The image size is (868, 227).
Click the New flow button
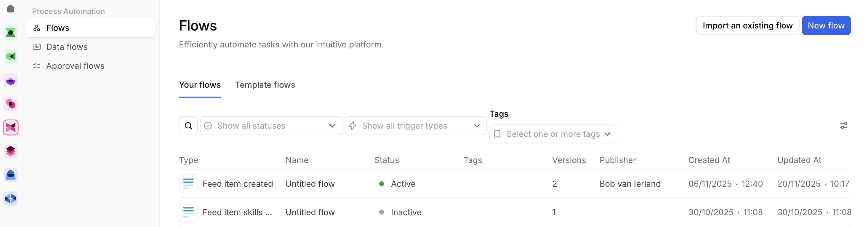[x=826, y=26]
